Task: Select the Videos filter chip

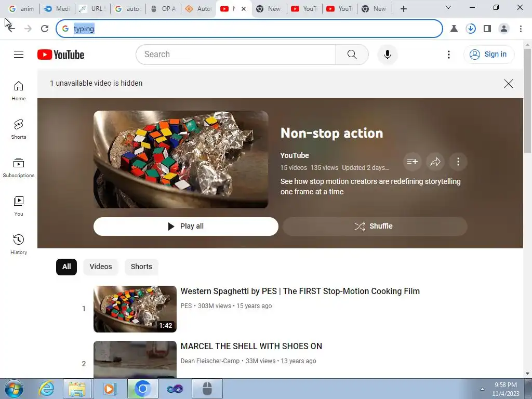Action: coord(101,267)
